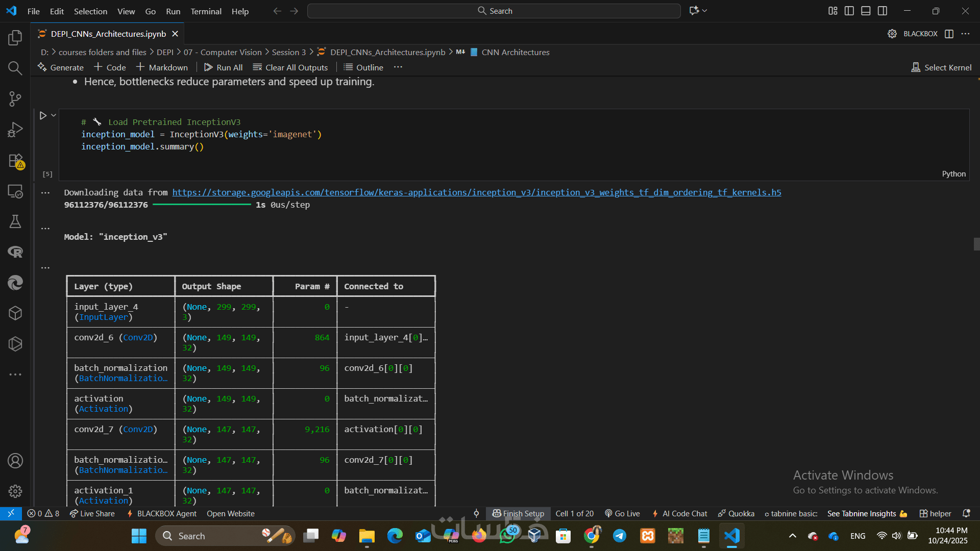
Task: Click the Search magnifier in activity bar
Action: (15, 68)
